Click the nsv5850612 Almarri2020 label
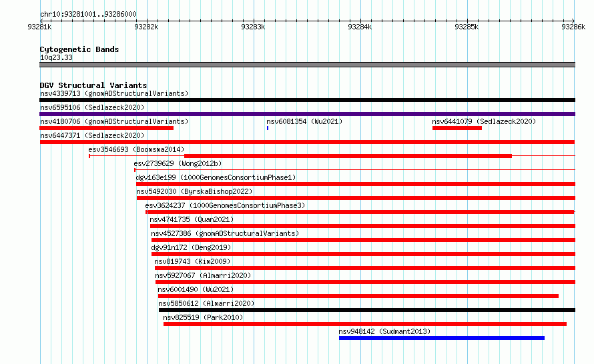Screen dimensions: 594x364 (206, 303)
